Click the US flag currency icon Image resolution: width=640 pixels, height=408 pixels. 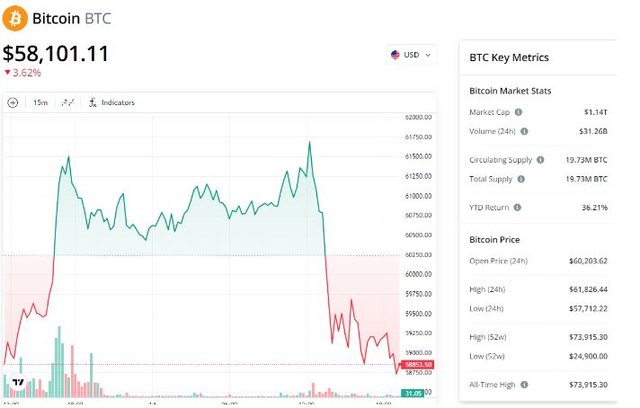(396, 55)
